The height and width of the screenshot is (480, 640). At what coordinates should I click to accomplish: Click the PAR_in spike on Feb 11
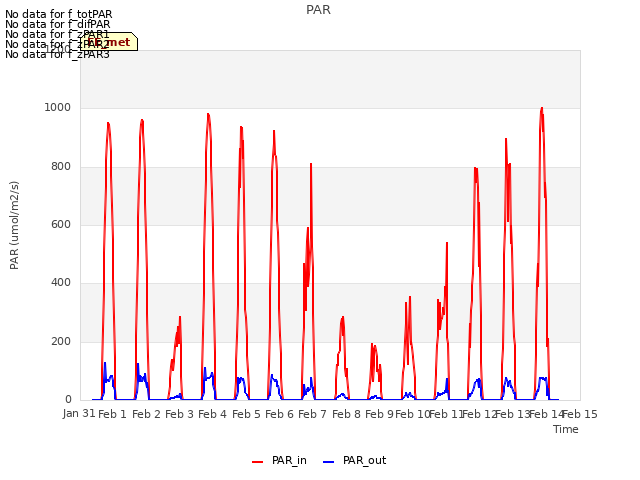(x=447, y=243)
